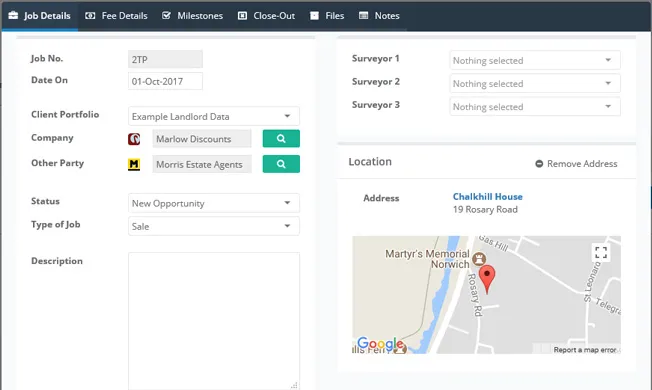This screenshot has height=390, width=652.
Task: Expand the Surveyor 3 dropdown
Action: click(535, 107)
